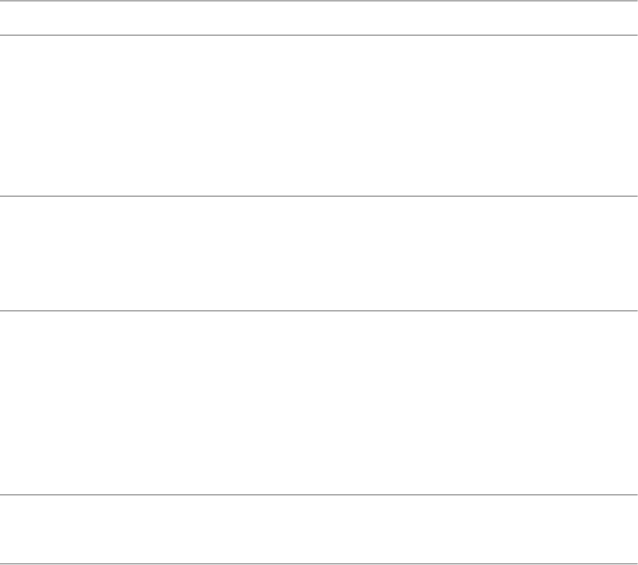Click the separator between second and third rows
Image resolution: width=638 pixels, height=565 pixels.
318,196
